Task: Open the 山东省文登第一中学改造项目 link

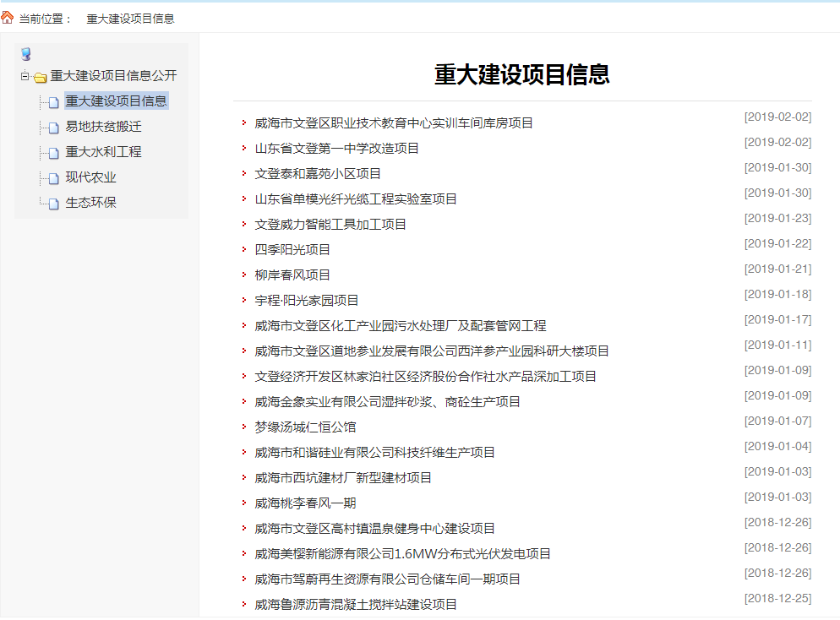Action: tap(337, 149)
